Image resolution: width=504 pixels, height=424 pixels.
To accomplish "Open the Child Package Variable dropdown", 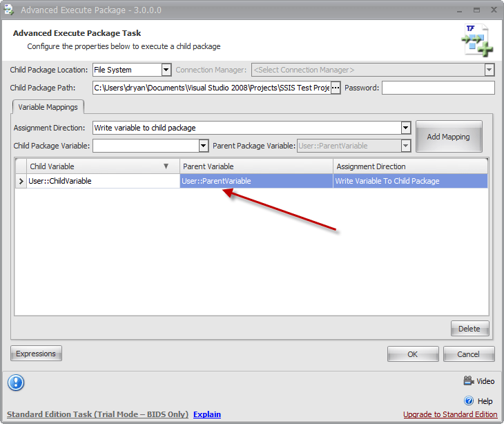I will [x=203, y=146].
